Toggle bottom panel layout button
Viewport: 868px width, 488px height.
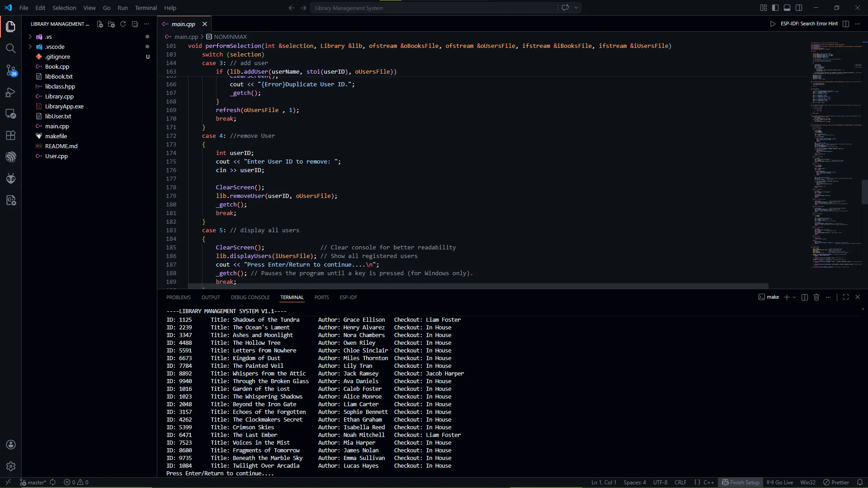tap(787, 8)
